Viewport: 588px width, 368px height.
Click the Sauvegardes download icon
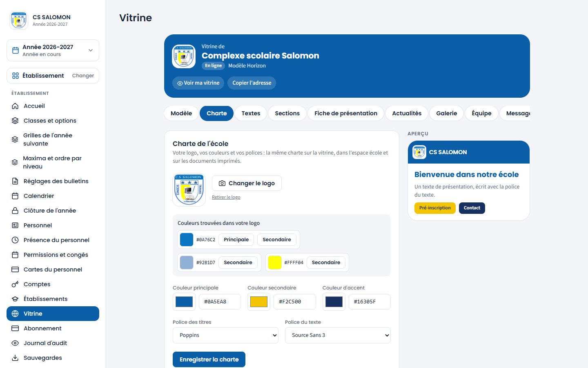[15, 358]
